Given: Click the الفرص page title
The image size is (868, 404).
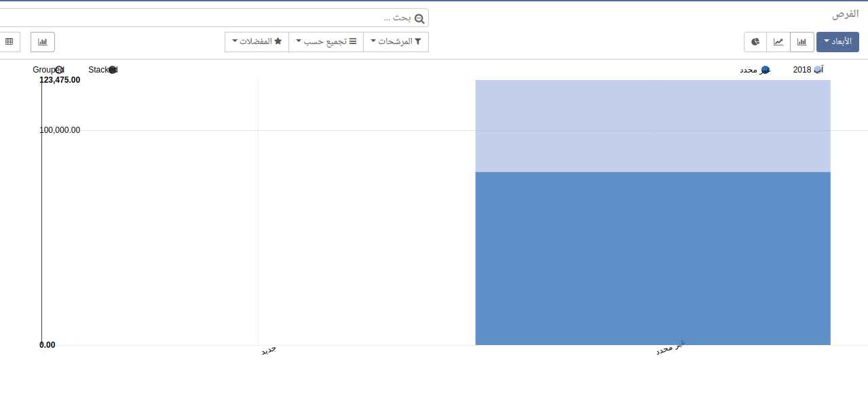Looking at the screenshot, I should point(845,14).
